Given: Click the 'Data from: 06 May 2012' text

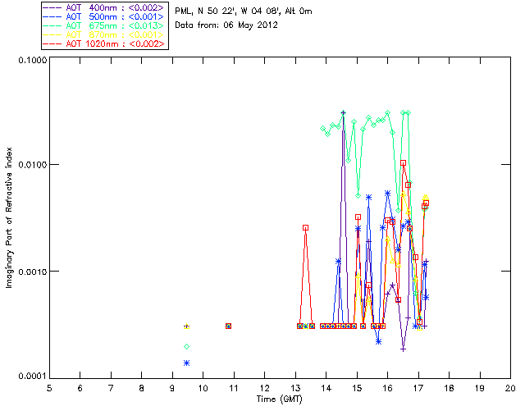Looking at the screenshot, I should [x=226, y=25].
